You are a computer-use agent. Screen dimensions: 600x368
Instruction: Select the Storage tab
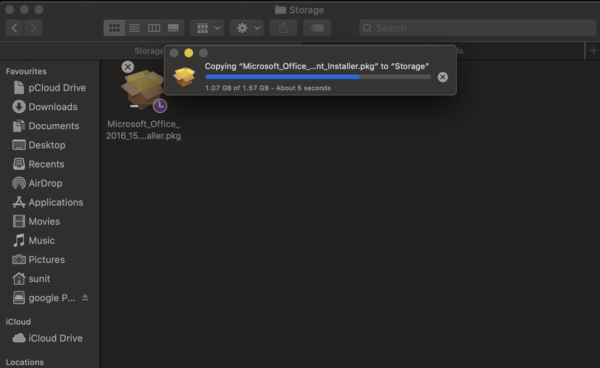click(149, 51)
